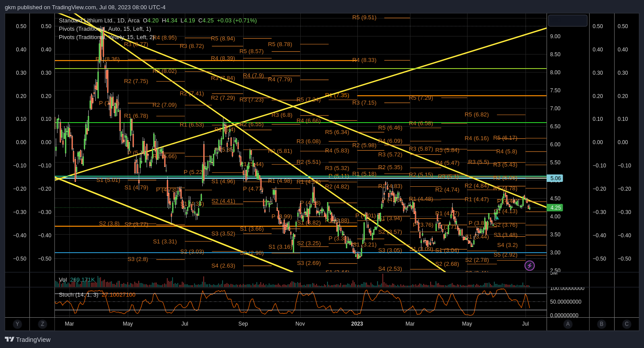
Task: Click the 2023 label on time axis
Action: click(x=357, y=324)
